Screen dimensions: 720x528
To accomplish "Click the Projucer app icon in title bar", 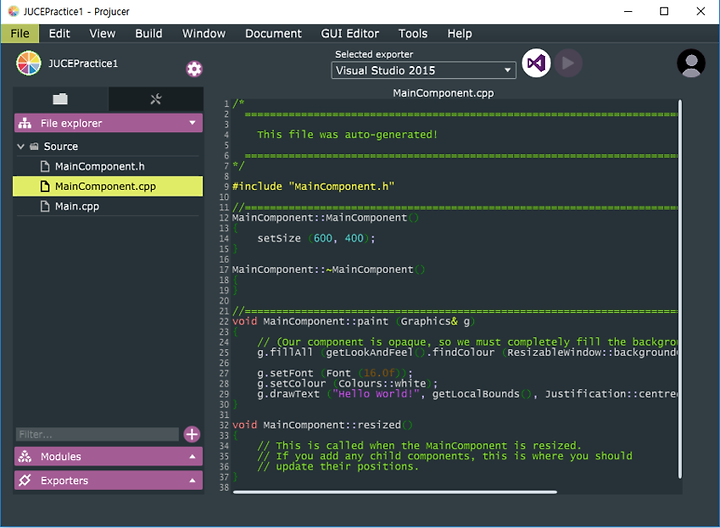I will [14, 11].
